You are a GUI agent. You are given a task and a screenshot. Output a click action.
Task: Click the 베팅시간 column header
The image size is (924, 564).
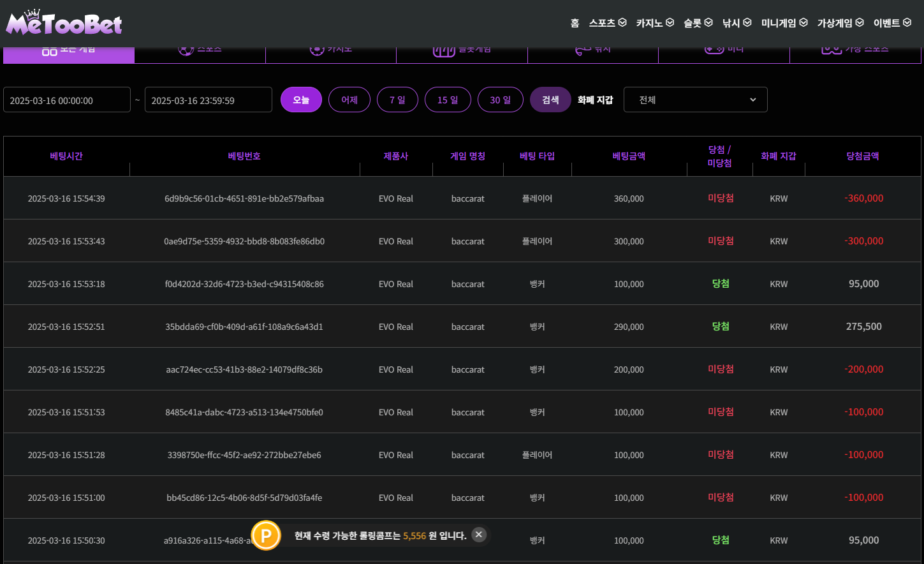(x=66, y=156)
